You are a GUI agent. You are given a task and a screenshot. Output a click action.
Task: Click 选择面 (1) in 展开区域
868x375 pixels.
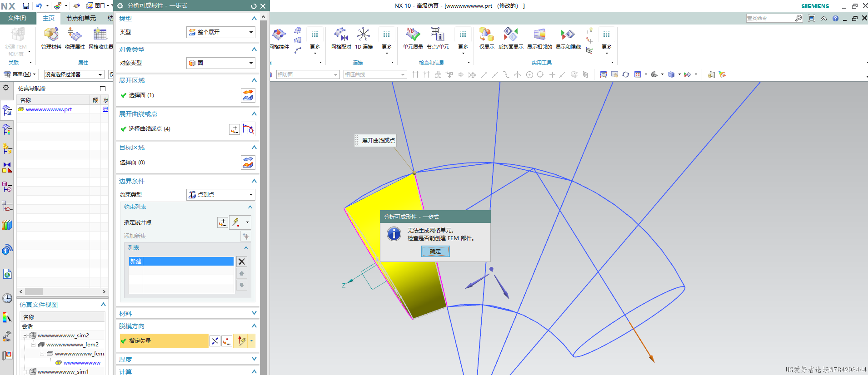(x=141, y=95)
